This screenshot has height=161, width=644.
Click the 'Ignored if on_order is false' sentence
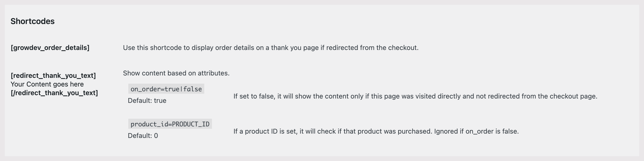coord(477,131)
